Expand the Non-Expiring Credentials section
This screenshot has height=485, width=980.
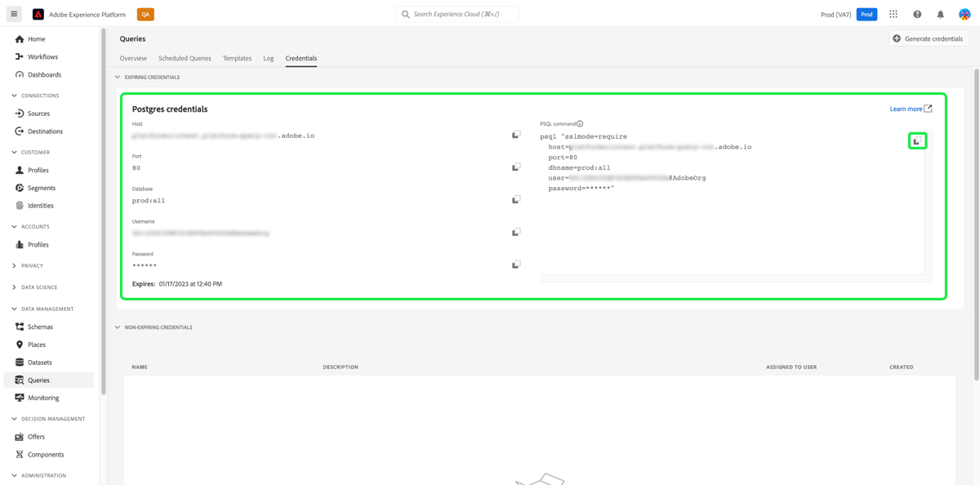pyautogui.click(x=117, y=327)
